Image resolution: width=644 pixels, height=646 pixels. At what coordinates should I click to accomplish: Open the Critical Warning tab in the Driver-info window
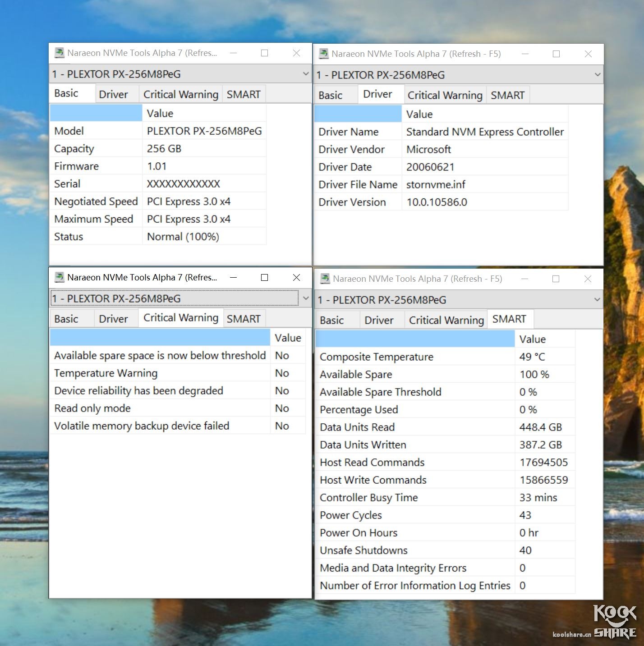coord(445,95)
